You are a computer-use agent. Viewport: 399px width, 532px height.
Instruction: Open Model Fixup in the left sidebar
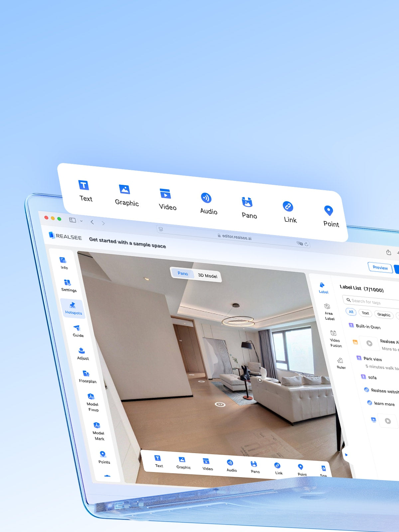coord(92,403)
